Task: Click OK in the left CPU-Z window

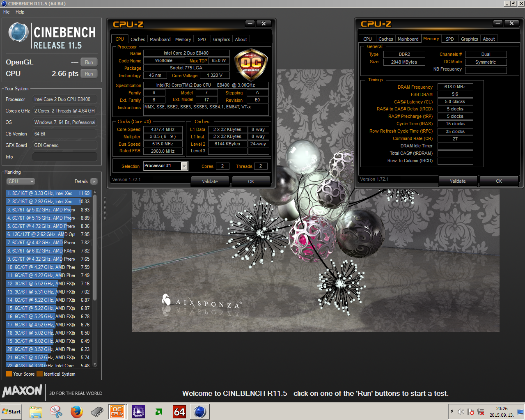Action: [251, 181]
